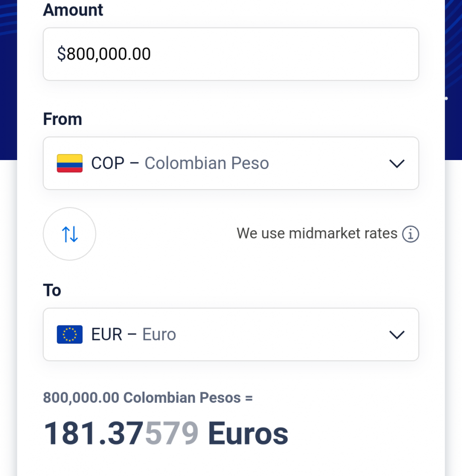Screen dimensions: 462x476
Task: Click the 800,000.00 Colombian Pesos label
Action: click(x=148, y=398)
